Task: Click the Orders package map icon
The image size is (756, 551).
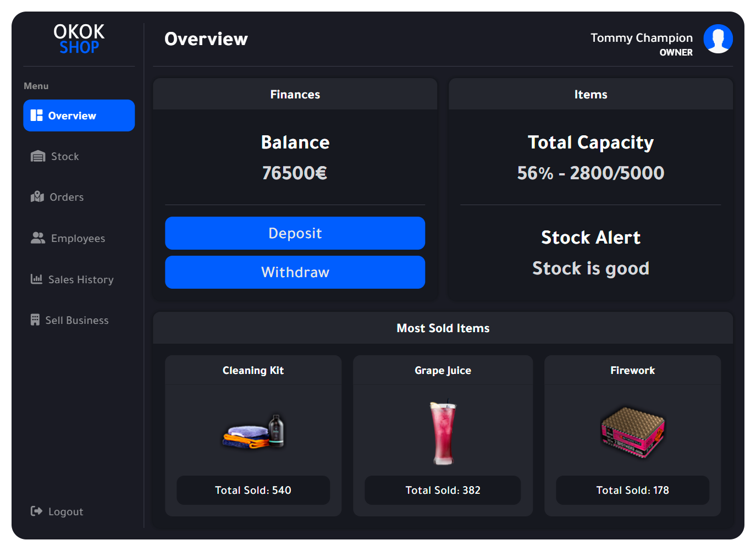Action: pos(37,197)
